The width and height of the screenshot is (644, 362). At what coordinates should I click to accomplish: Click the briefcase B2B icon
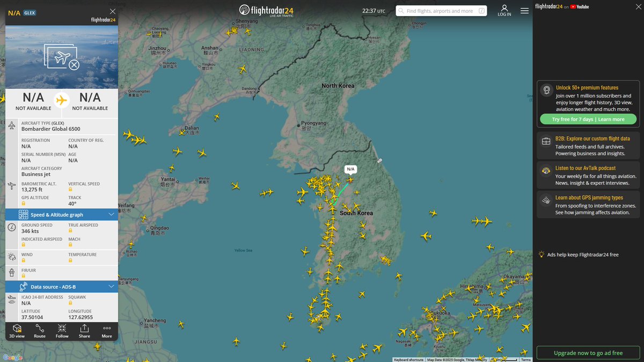click(x=546, y=142)
